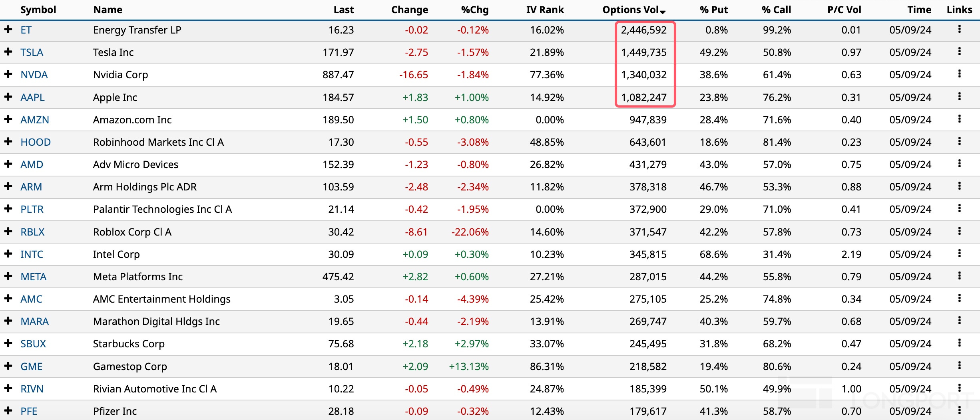Select Apple's options volume value 1,082,247
The height and width of the screenshot is (420, 980).
point(643,97)
